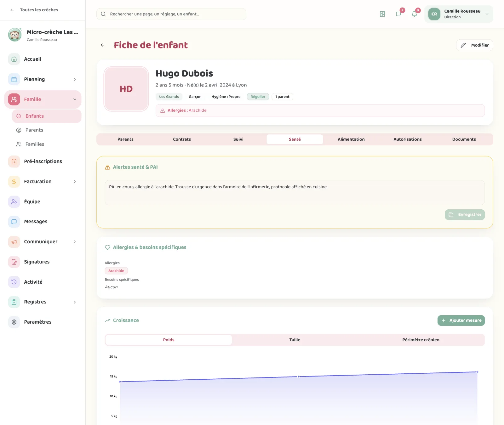The image size is (504, 425).
Task: Select the Périmètre crânien chart tab
Action: coord(421,340)
